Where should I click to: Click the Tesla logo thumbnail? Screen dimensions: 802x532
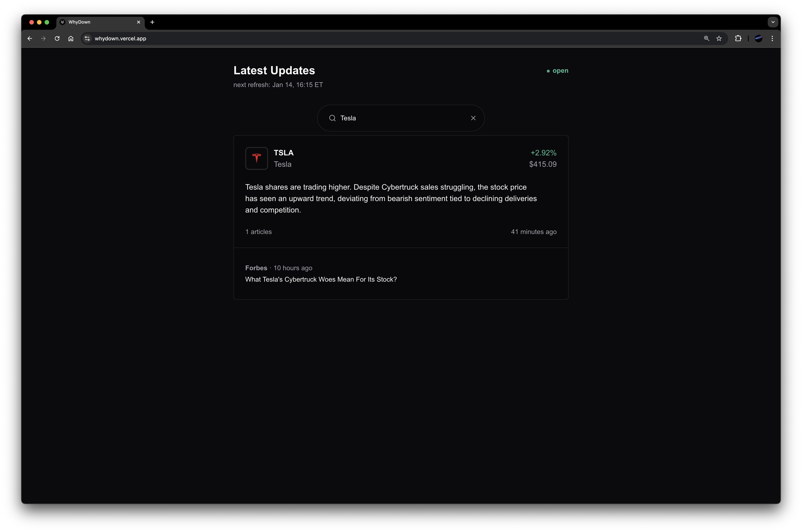[x=256, y=158]
